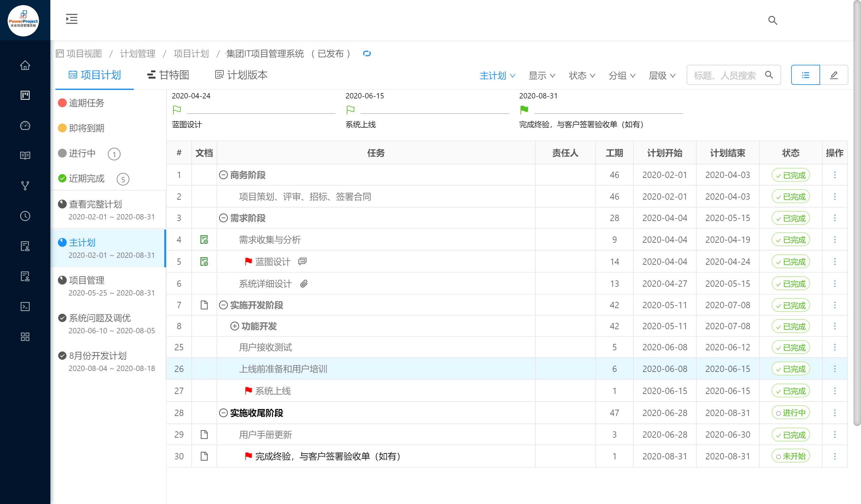Collapse the 需求阶段 group

223,218
